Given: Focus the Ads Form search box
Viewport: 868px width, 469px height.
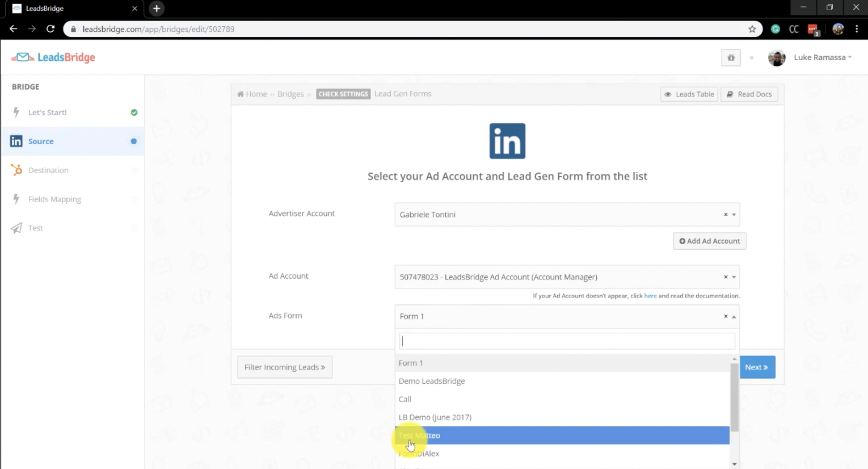Looking at the screenshot, I should click(567, 341).
